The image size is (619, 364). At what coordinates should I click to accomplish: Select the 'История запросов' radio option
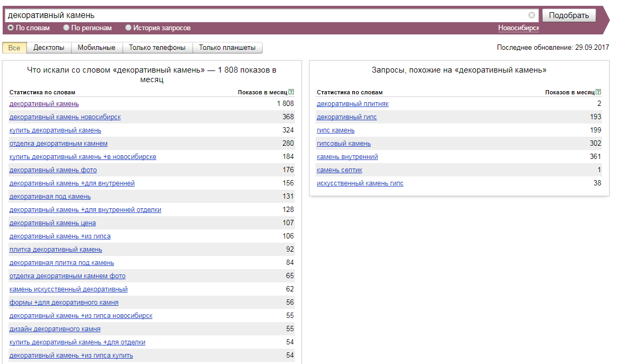click(x=128, y=28)
